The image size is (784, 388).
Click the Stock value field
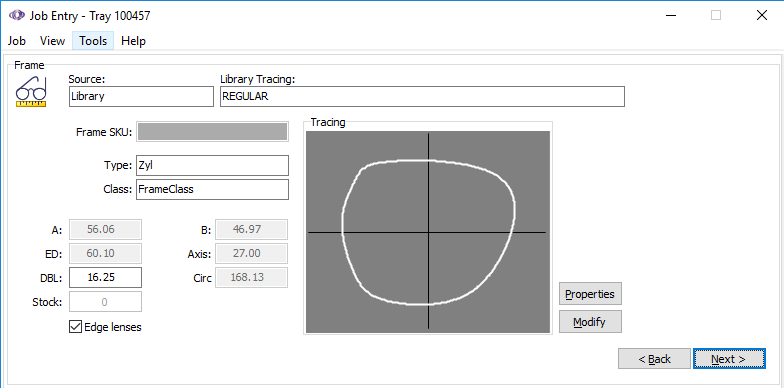pyautogui.click(x=106, y=302)
